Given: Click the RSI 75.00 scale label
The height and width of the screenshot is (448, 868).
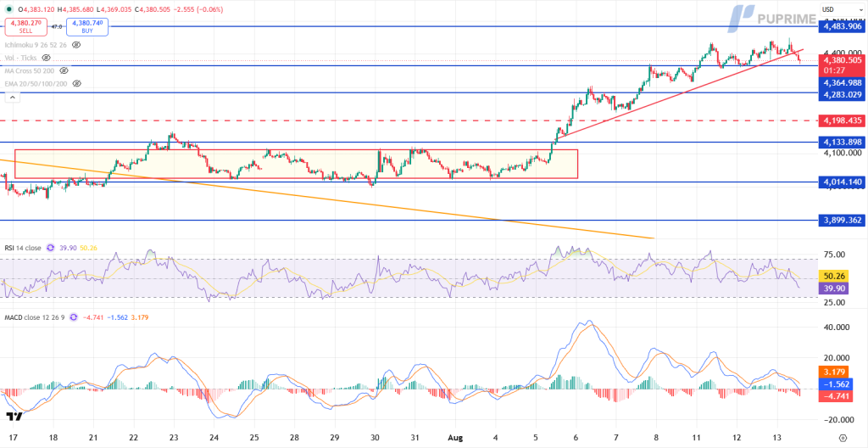Looking at the screenshot, I should (x=835, y=255).
